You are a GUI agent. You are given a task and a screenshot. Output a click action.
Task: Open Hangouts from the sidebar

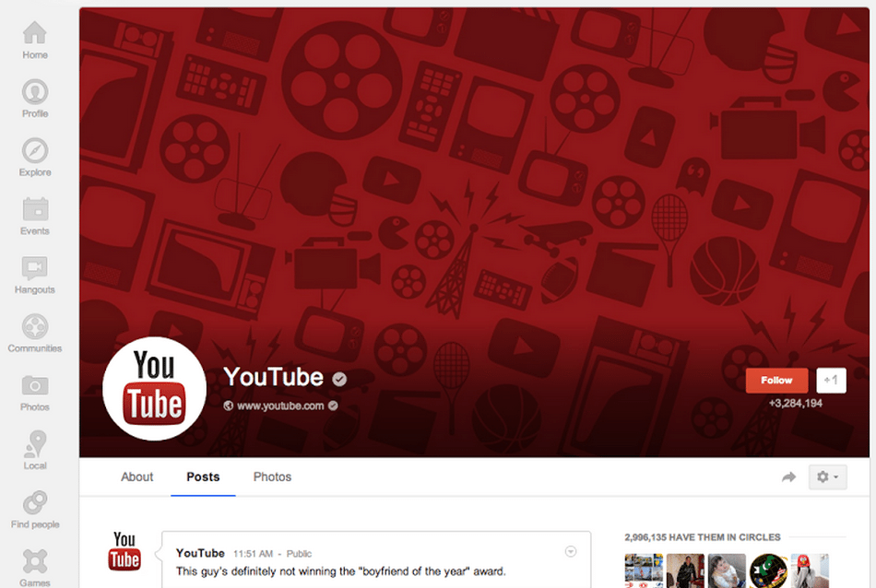[x=35, y=274]
